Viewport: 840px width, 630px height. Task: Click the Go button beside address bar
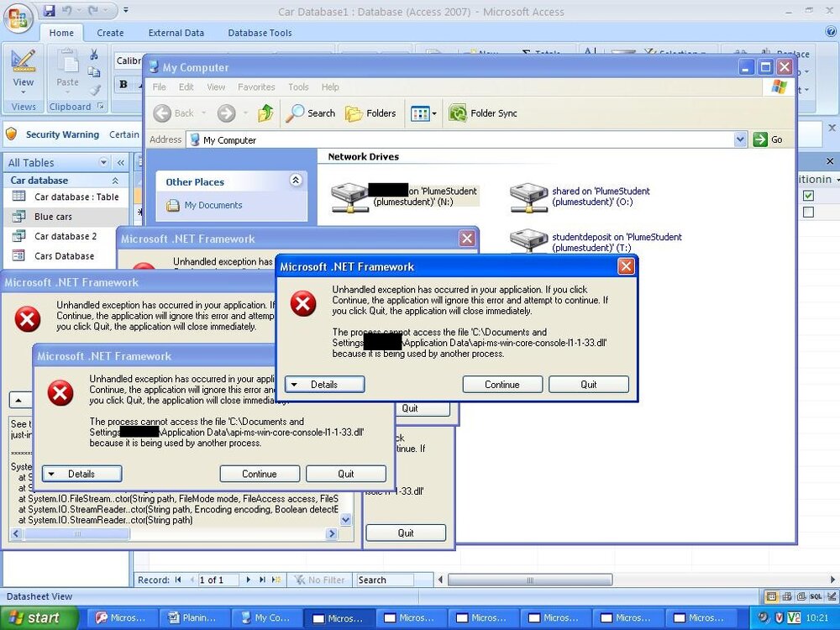pos(769,139)
